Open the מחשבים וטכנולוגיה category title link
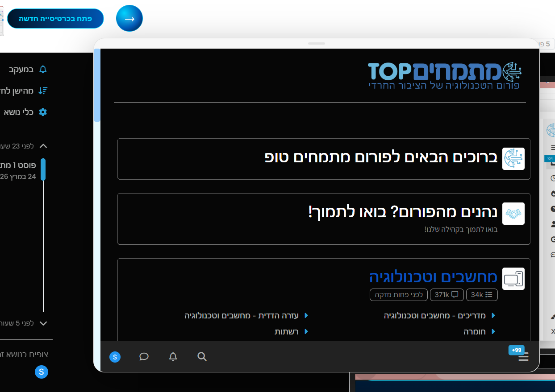The image size is (555, 392). (x=433, y=277)
